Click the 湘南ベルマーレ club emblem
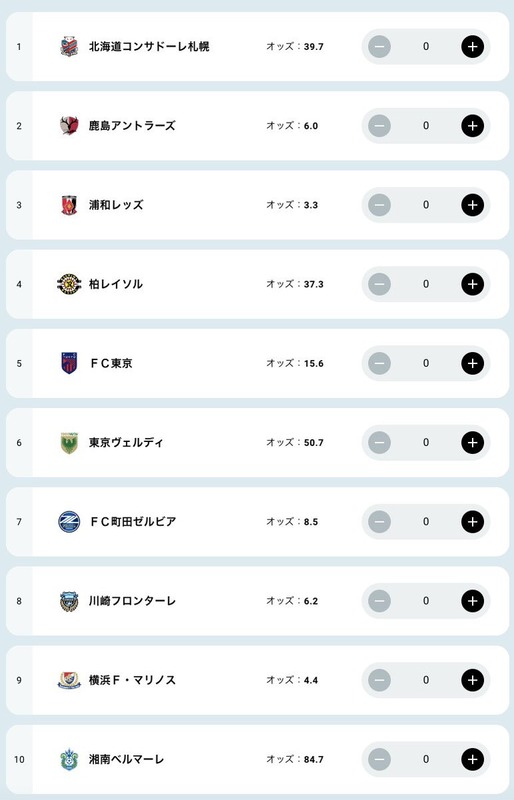 [x=69, y=759]
